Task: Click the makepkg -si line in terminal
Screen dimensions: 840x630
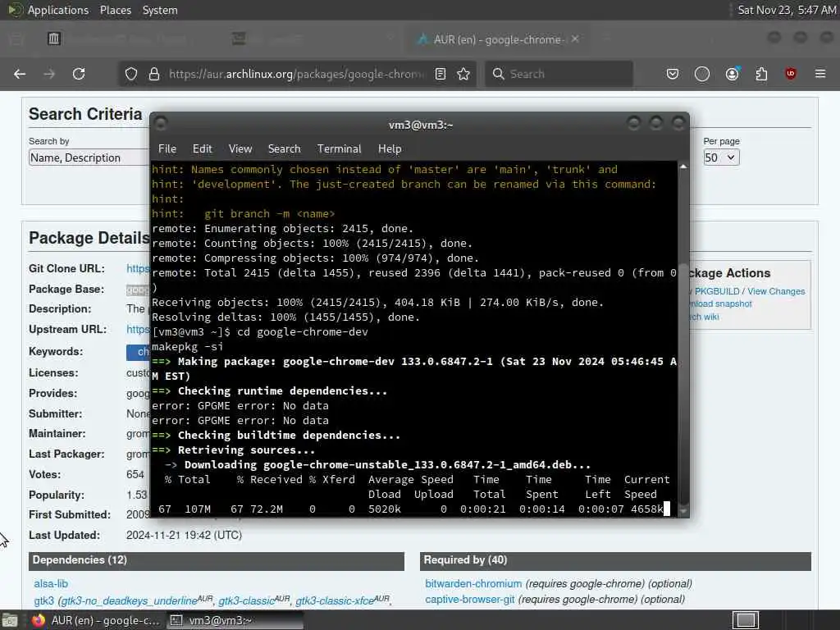Action: coord(188,347)
